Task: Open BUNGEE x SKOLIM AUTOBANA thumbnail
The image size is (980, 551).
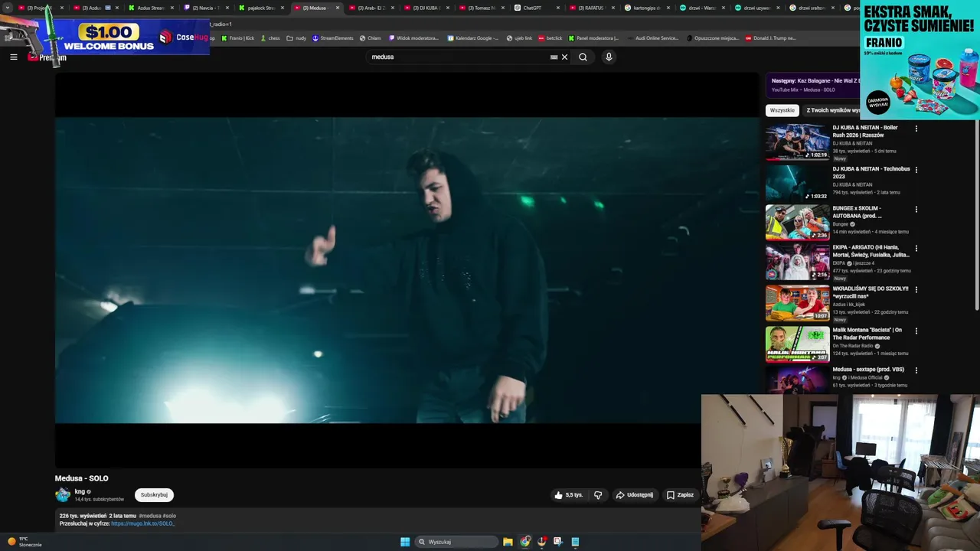Action: click(797, 223)
